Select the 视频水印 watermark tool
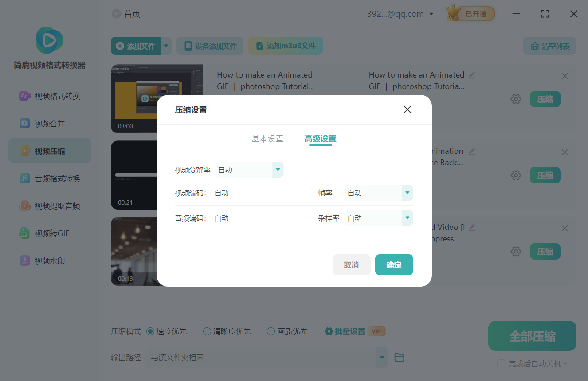588x381 pixels. (50, 260)
